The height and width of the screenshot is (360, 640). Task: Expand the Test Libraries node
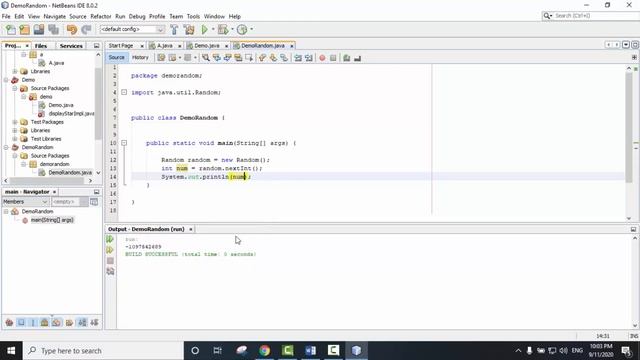click(15, 139)
